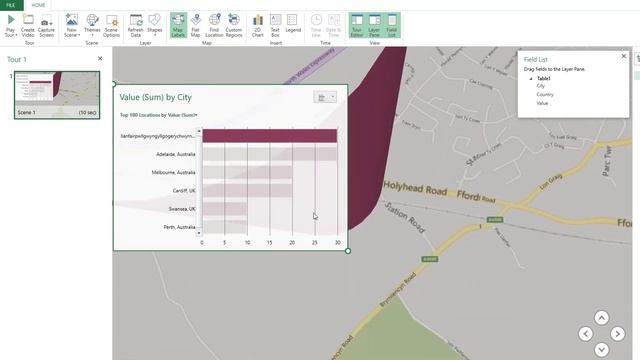This screenshot has width=640, height=360.
Task: Open Custom Regions
Action: coord(234,26)
